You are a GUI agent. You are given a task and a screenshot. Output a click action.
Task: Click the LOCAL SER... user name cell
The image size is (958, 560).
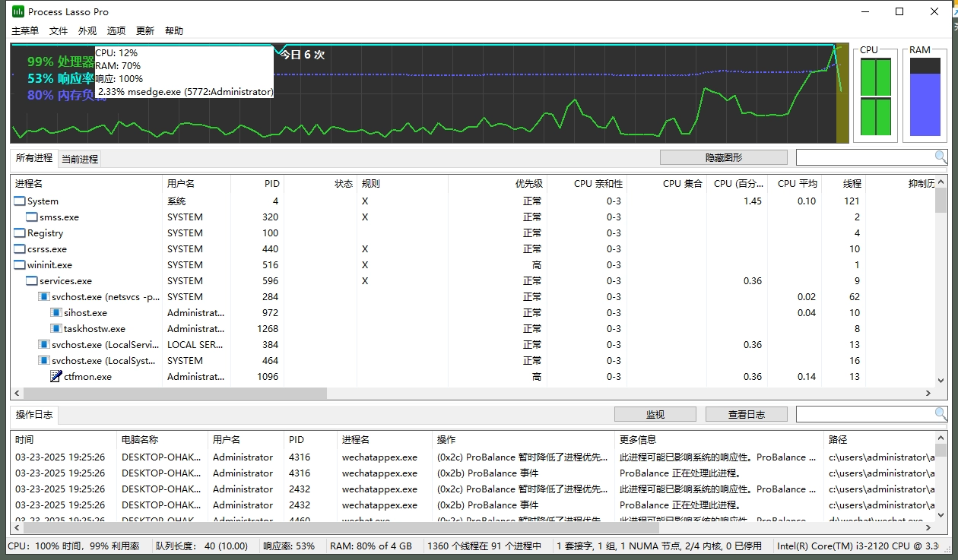pyautogui.click(x=195, y=345)
